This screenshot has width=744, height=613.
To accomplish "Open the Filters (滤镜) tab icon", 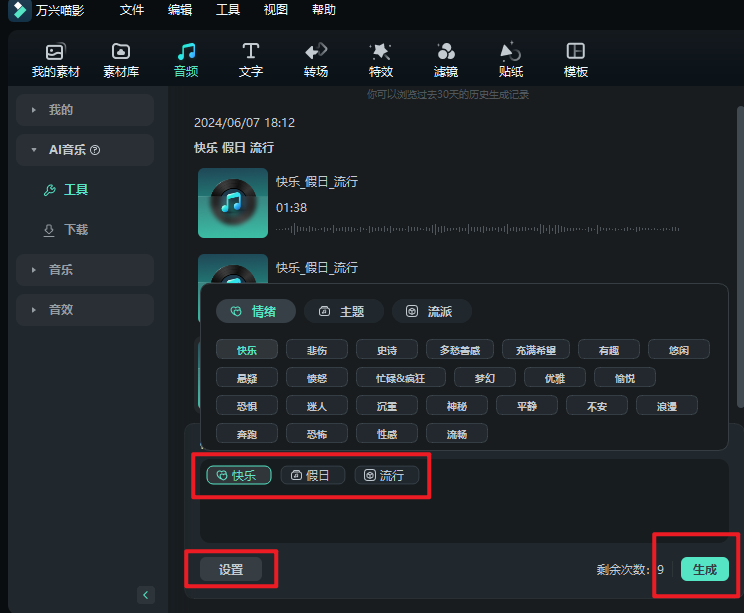I will tap(446, 51).
